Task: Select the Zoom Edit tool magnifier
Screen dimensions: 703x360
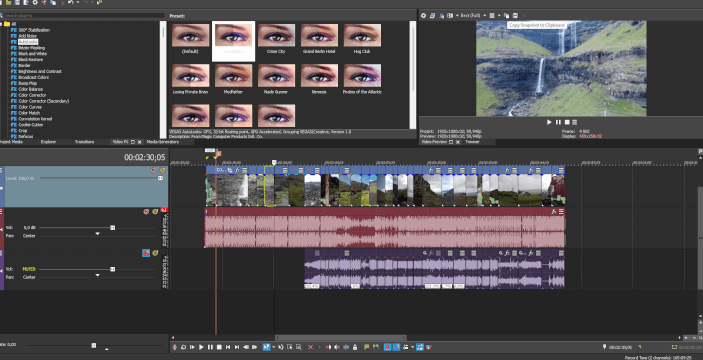Action: [x=298, y=347]
